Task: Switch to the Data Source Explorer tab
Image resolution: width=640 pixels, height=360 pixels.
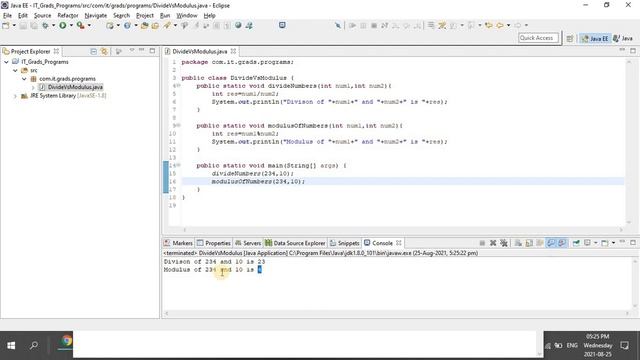Action: click(x=295, y=243)
